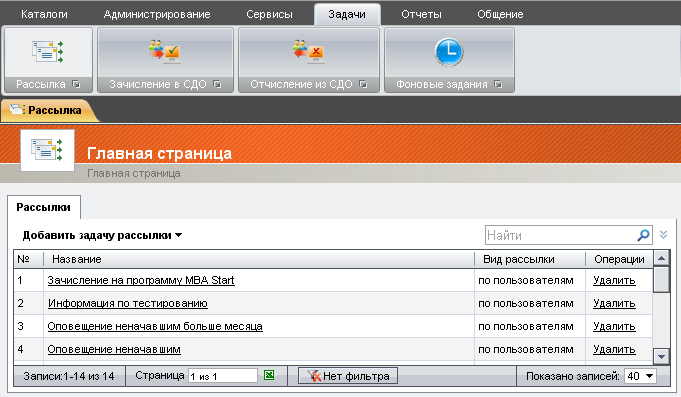The image size is (681, 397).
Task: Click Удалить in row 4 Оповещение неначавшим
Action: pyautogui.click(x=614, y=349)
